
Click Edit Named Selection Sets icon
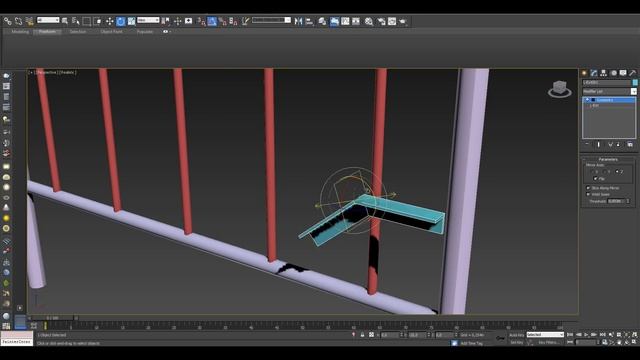pos(245,21)
